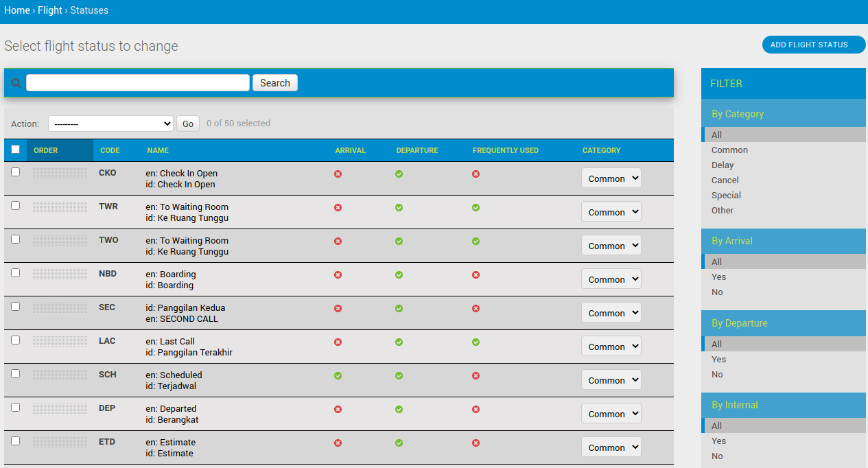Click the drag-order handle for the LAC row
Viewport: 868px width, 468px height.
click(60, 342)
